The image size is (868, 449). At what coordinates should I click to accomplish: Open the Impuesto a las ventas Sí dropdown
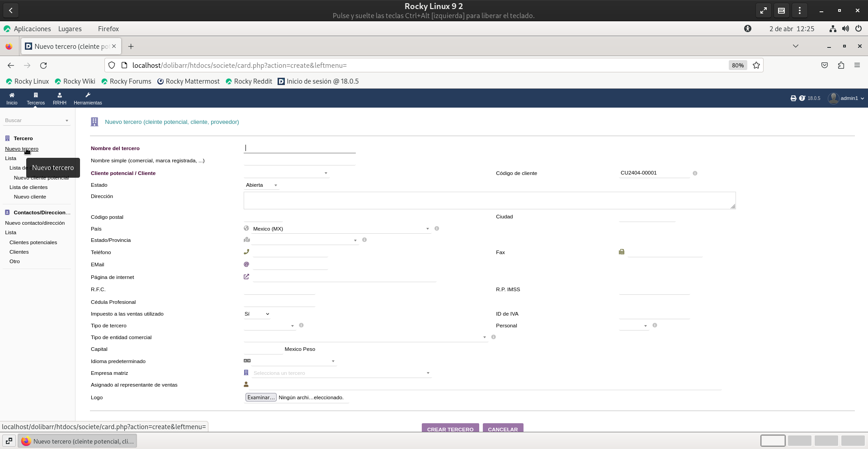point(257,314)
